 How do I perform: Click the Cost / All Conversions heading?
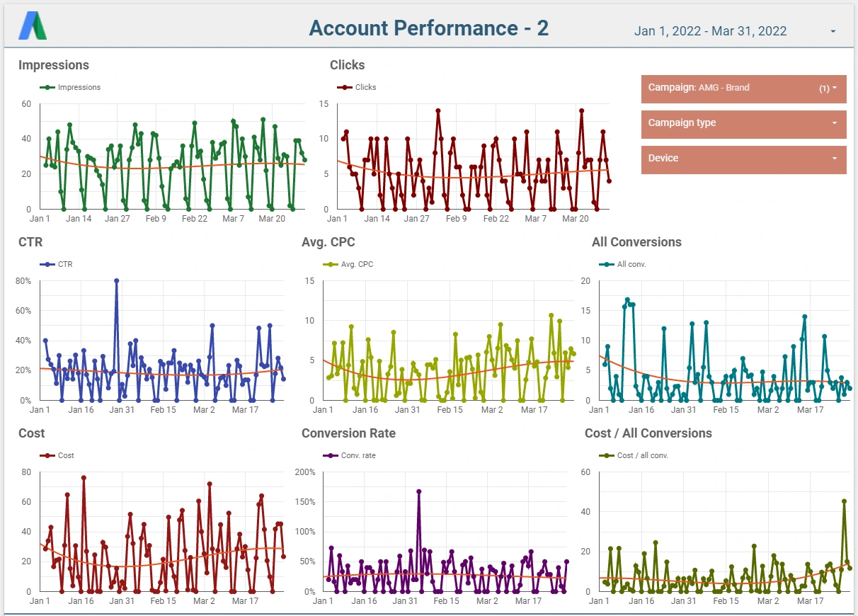[x=648, y=433]
